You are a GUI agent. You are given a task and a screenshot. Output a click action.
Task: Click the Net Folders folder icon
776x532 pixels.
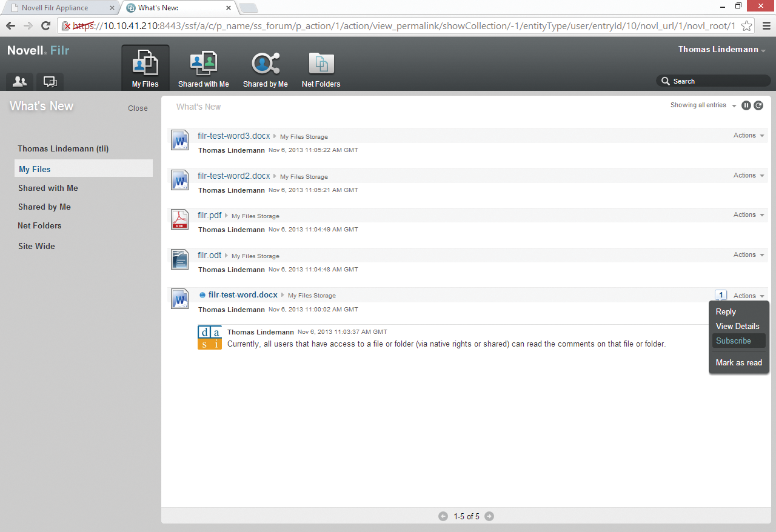[x=321, y=62]
